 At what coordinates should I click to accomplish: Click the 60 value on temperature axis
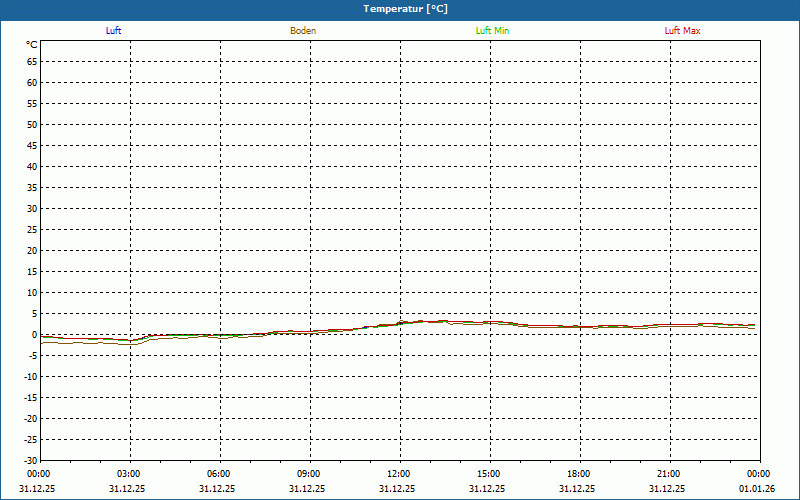[32, 83]
